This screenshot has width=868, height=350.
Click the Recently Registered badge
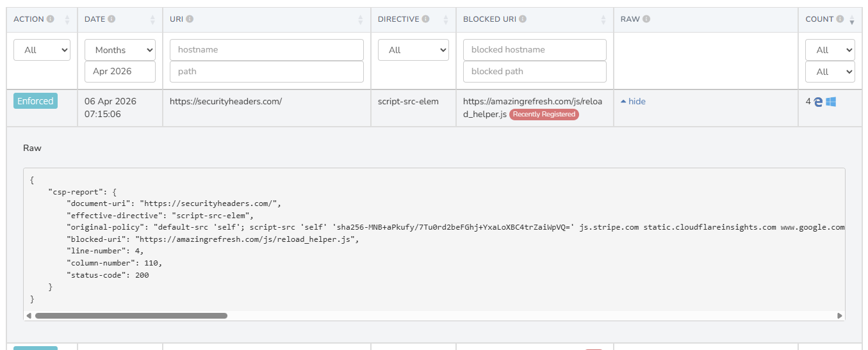pos(544,115)
